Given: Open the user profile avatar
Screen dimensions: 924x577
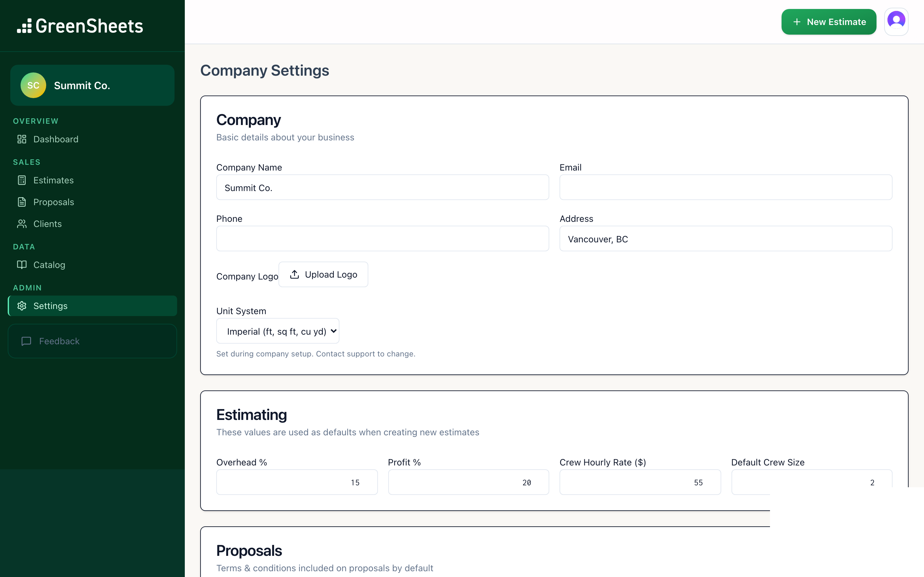Looking at the screenshot, I should (x=896, y=22).
